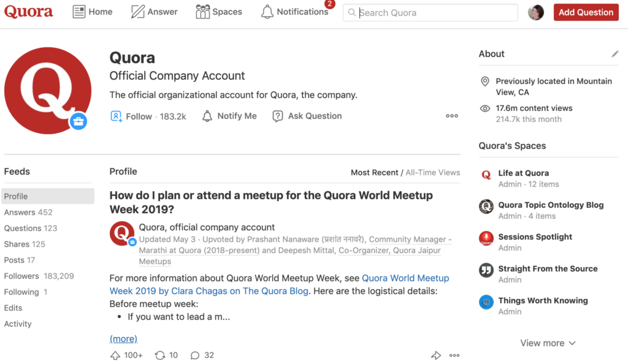Click Ask Question label

(315, 116)
